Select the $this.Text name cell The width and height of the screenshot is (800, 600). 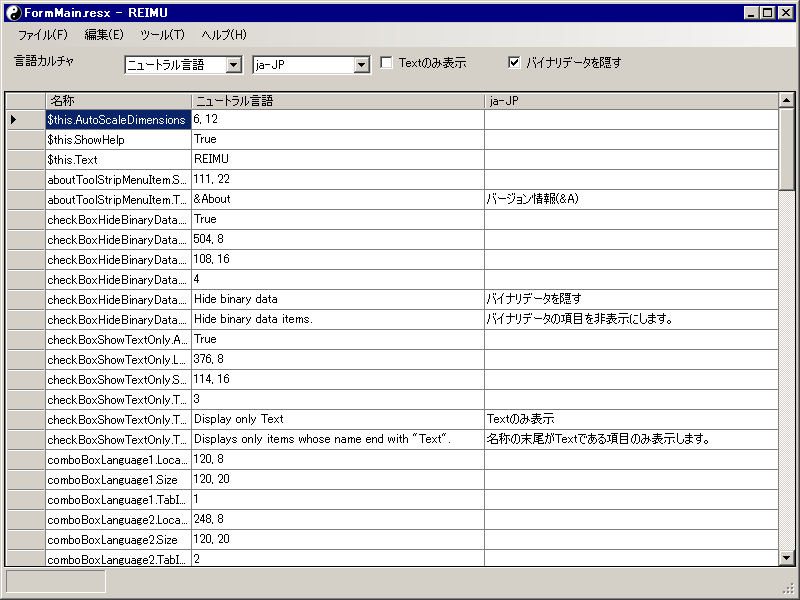click(118, 160)
